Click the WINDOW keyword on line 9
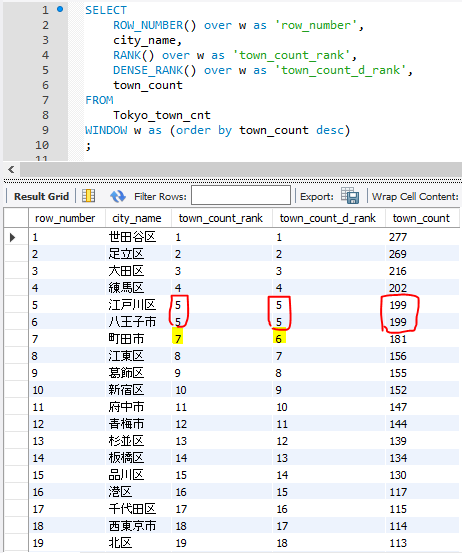The image size is (462, 553). click(106, 130)
